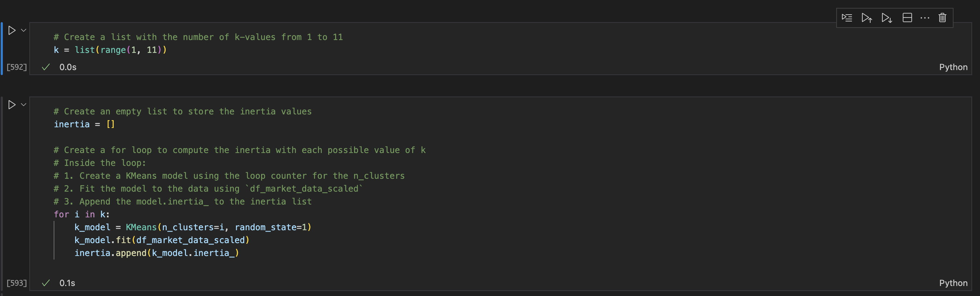980x296 pixels.
Task: Execute all cells above this cell
Action: [867, 17]
